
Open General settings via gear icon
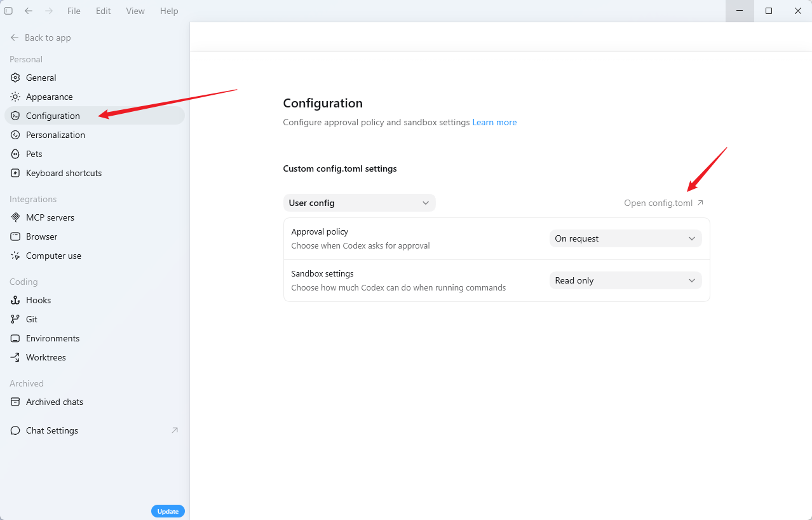15,78
